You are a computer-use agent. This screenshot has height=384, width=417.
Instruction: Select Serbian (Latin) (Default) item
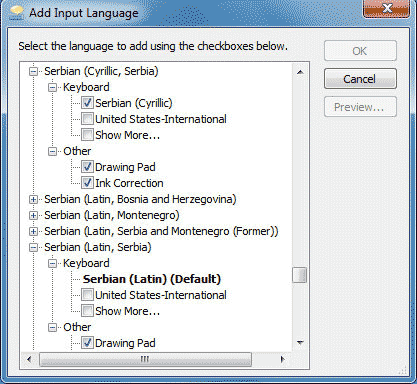click(152, 279)
